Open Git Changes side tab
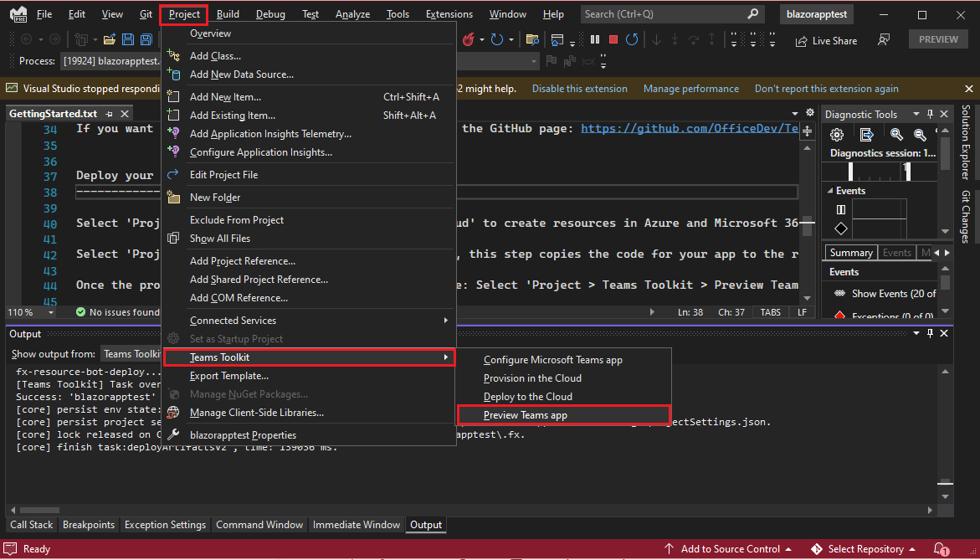 tap(967, 217)
